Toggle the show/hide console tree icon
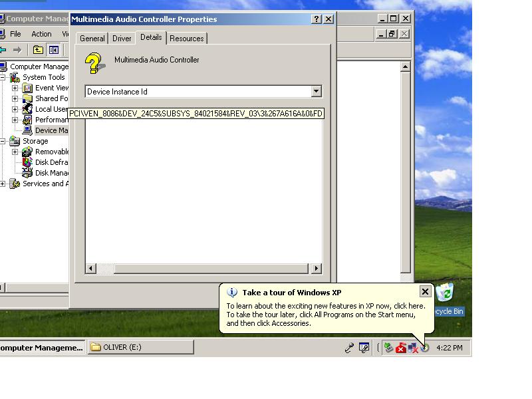Viewport: 532px width, 399px height. click(54, 51)
